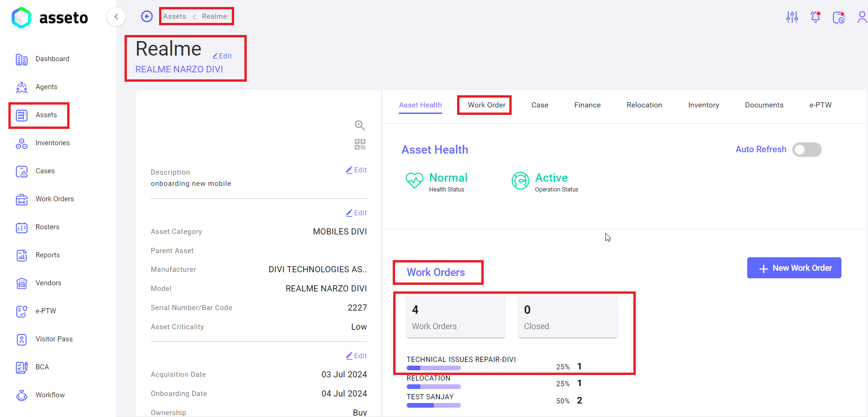This screenshot has height=417, width=868.
Task: Click the circular back arrow icon
Action: 147,16
